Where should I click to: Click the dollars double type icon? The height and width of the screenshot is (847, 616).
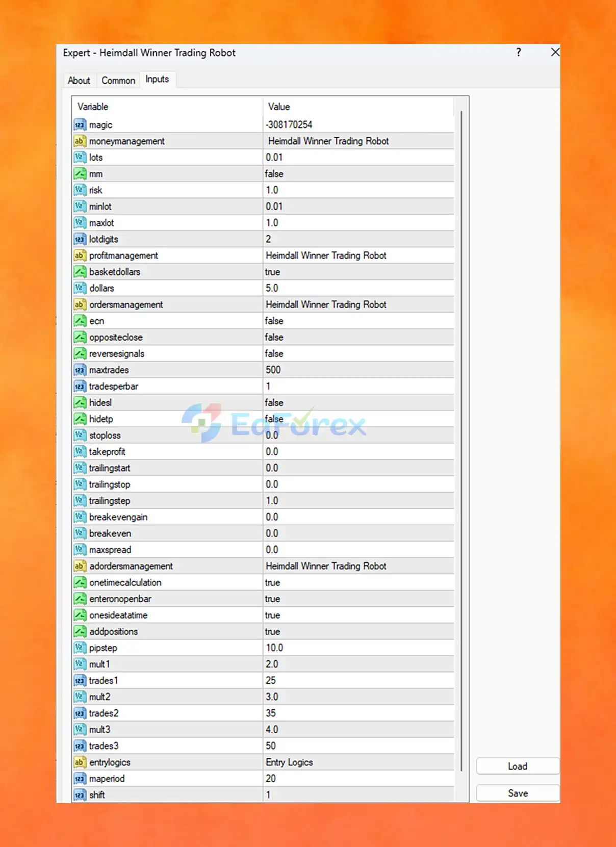click(80, 288)
